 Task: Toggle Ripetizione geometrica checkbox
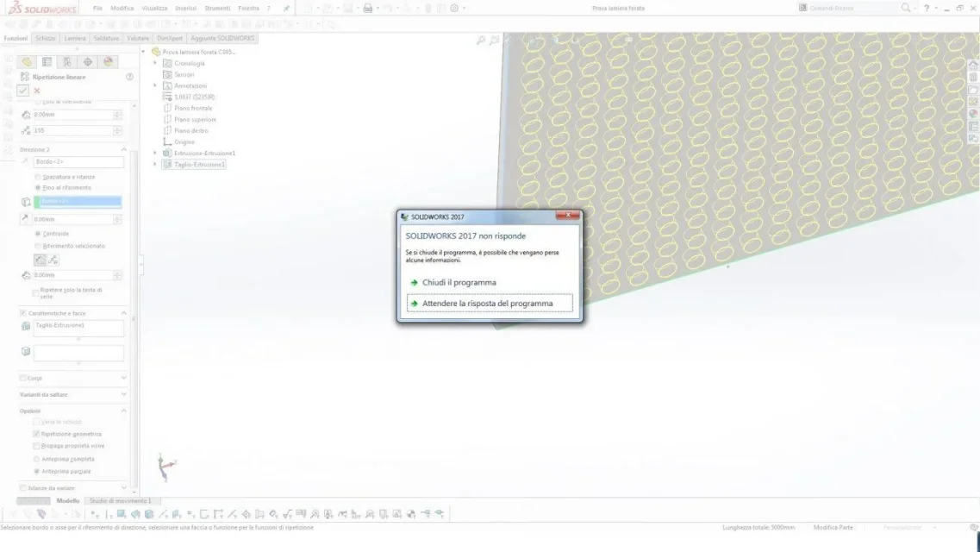[36, 434]
